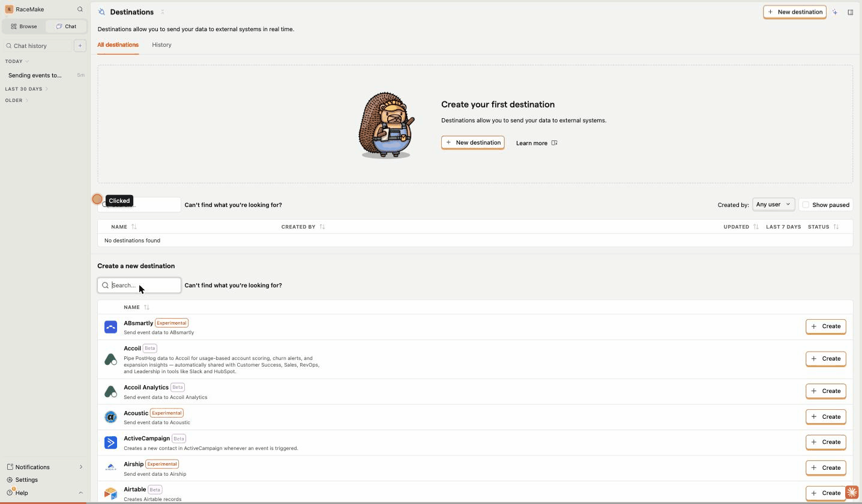The image size is (862, 504).
Task: Click the book icon next to Learn more
Action: point(554,143)
